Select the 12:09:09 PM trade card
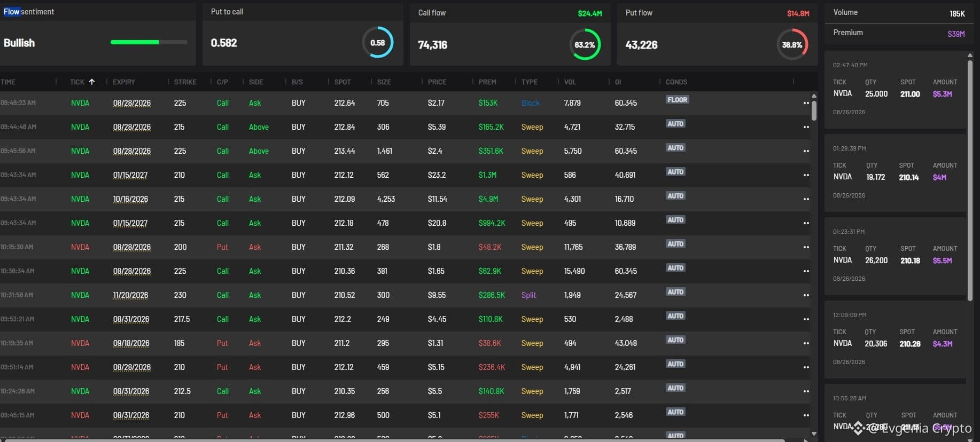Viewport: 980px width, 442px height. pos(895,340)
